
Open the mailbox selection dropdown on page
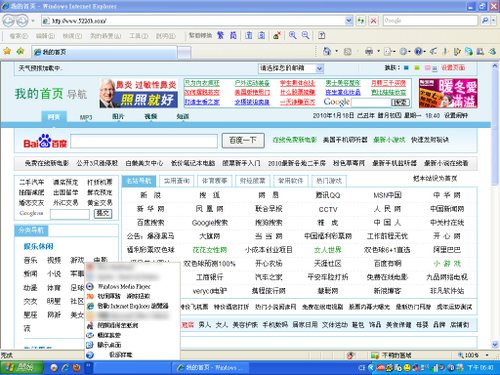[320, 68]
